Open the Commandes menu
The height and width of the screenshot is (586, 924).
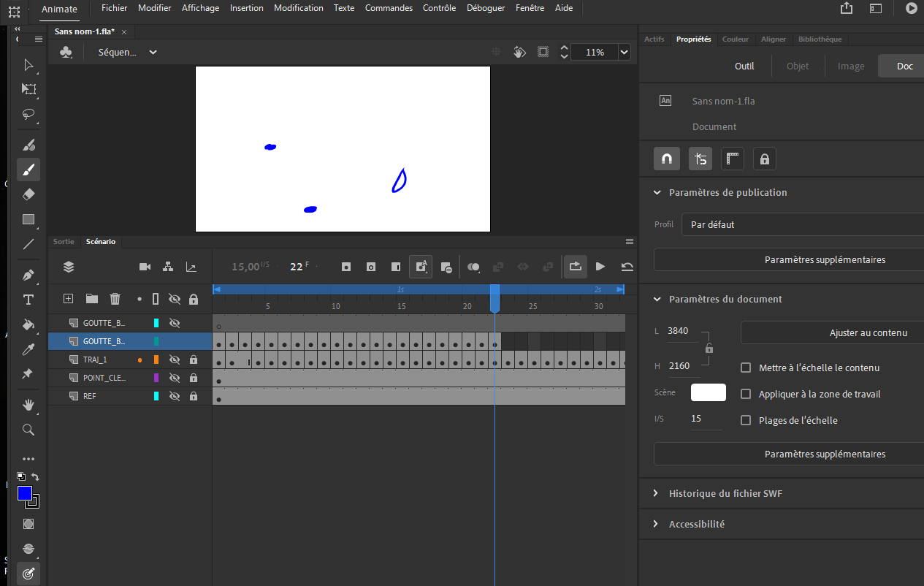click(389, 8)
